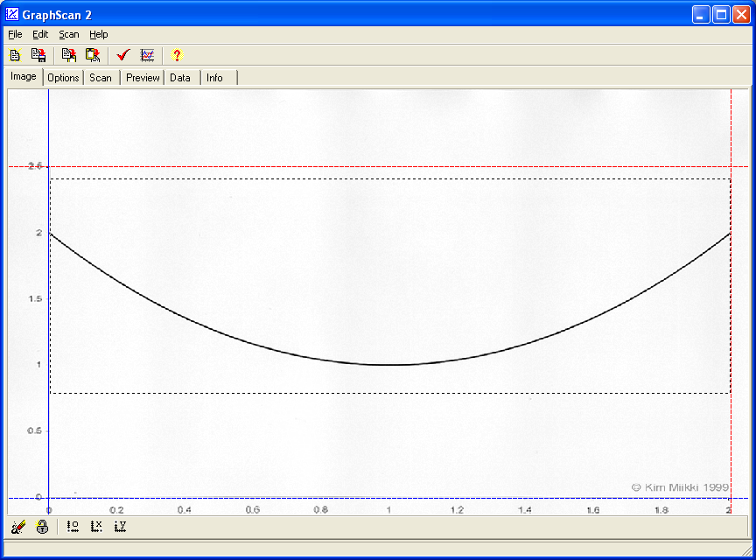The width and height of the screenshot is (756, 560).
Task: Click the set X axis icon
Action: tap(96, 527)
